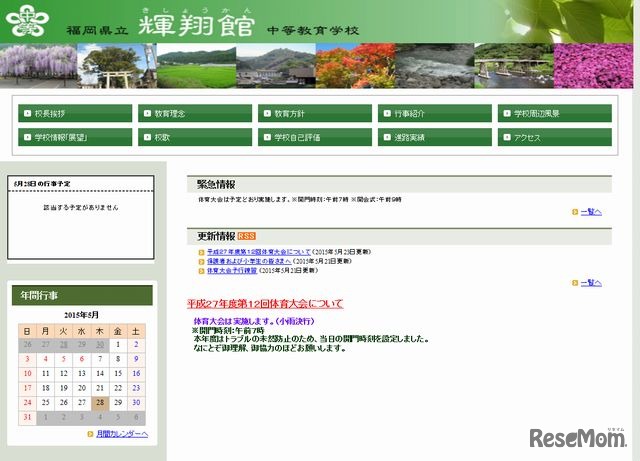Open the 月間カレンダーへ link
This screenshot has height=461, width=640.
tap(122, 434)
